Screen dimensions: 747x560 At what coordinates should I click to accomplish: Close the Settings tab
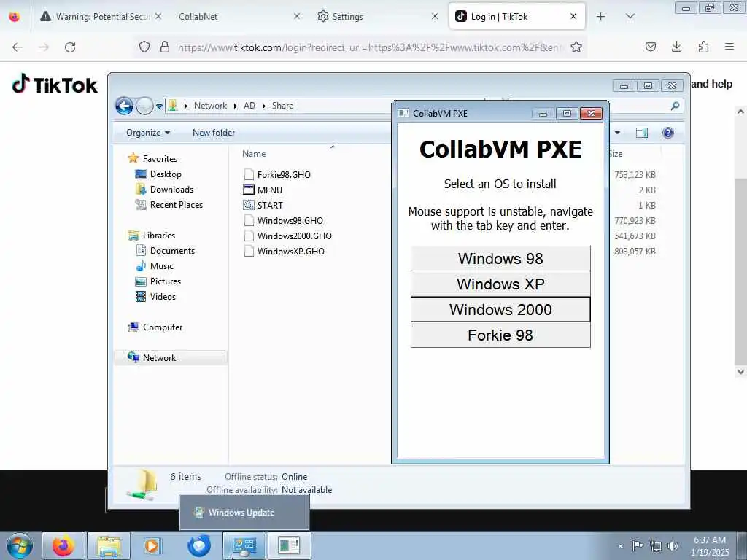click(435, 17)
